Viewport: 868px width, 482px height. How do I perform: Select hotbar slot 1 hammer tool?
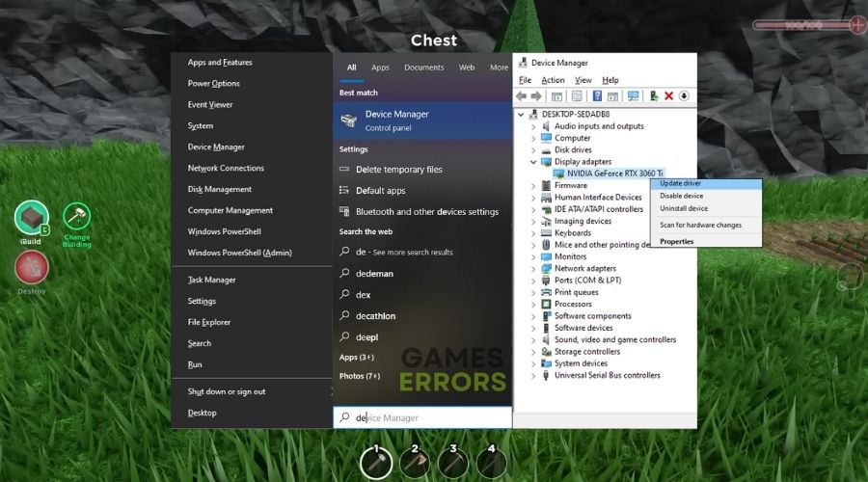[x=376, y=463]
